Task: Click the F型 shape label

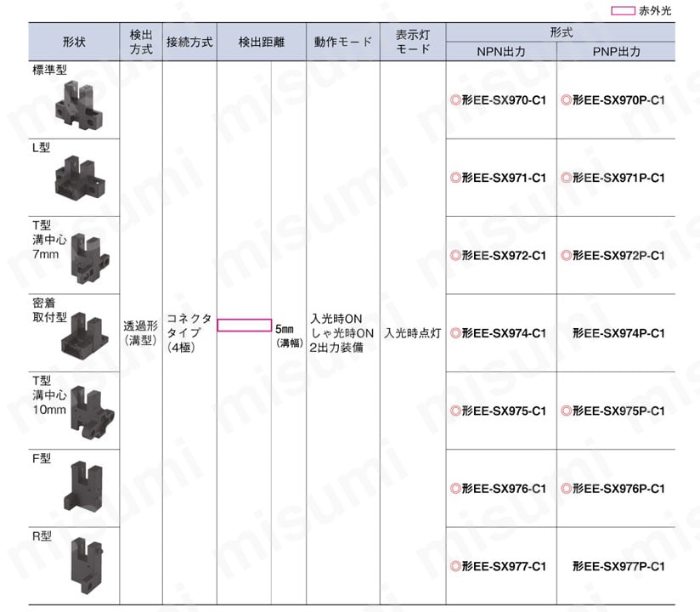Action: pyautogui.click(x=42, y=459)
